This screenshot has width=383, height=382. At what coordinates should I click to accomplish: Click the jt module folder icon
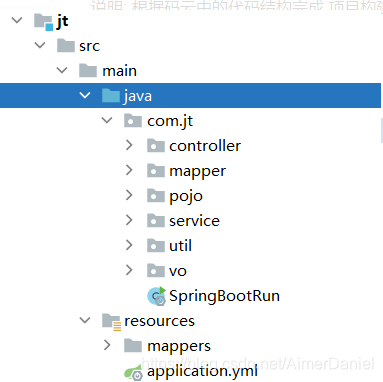[x=44, y=22]
